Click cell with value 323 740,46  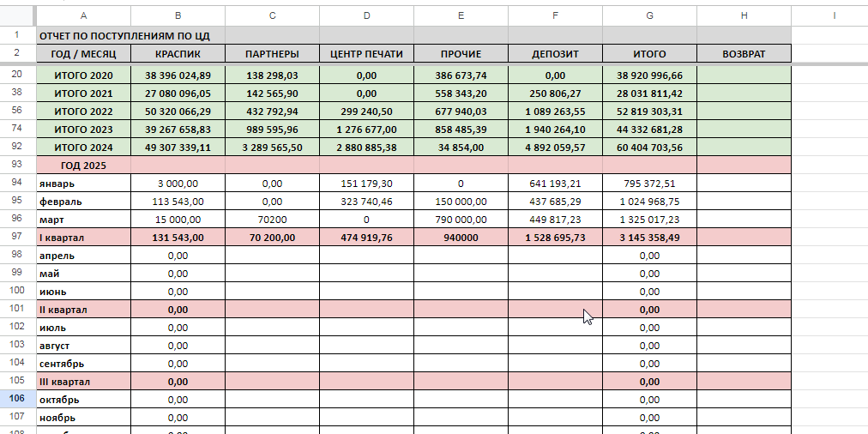tap(366, 202)
